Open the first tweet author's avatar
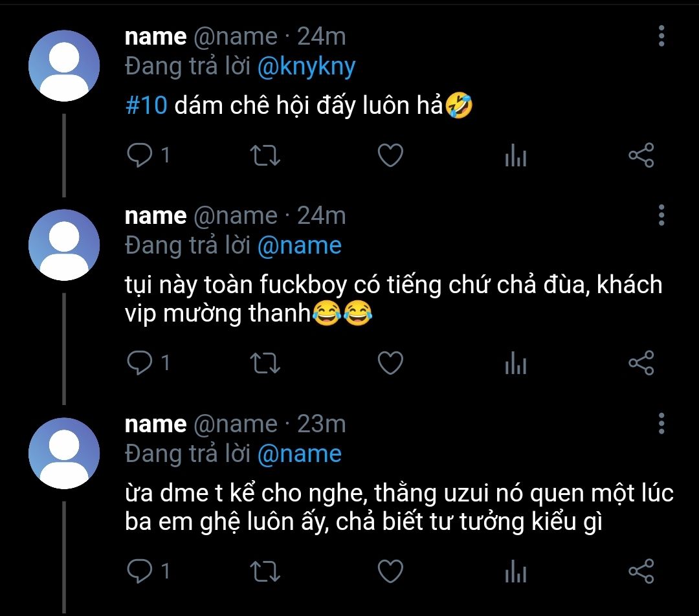The image size is (699, 616). tap(64, 65)
